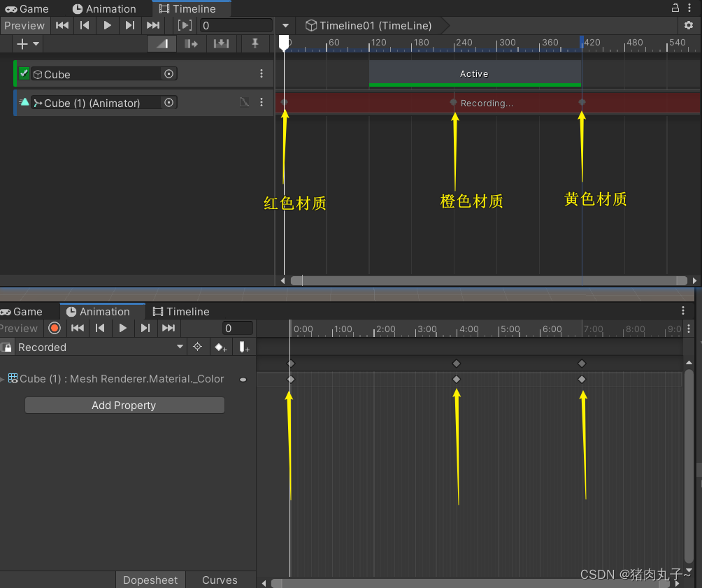Viewport: 702px width, 588px height.
Task: Toggle Cube activation track checkbox
Action: [x=24, y=73]
